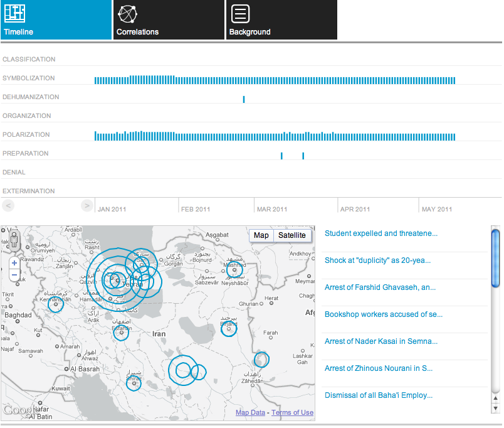Click the timeline right arrow button
This screenshot has width=504, height=428.
pos(87,205)
